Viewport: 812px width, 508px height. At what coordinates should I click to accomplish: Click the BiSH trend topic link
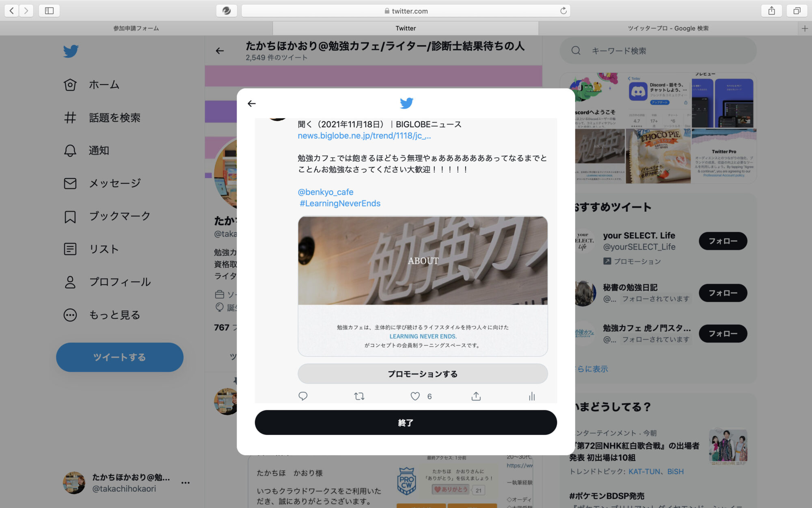[676, 471]
